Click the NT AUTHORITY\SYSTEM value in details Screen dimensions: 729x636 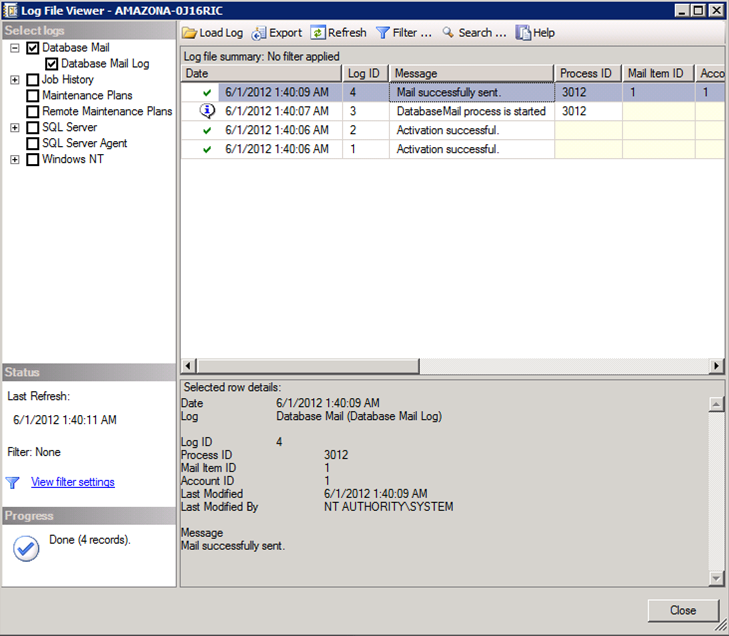point(388,507)
